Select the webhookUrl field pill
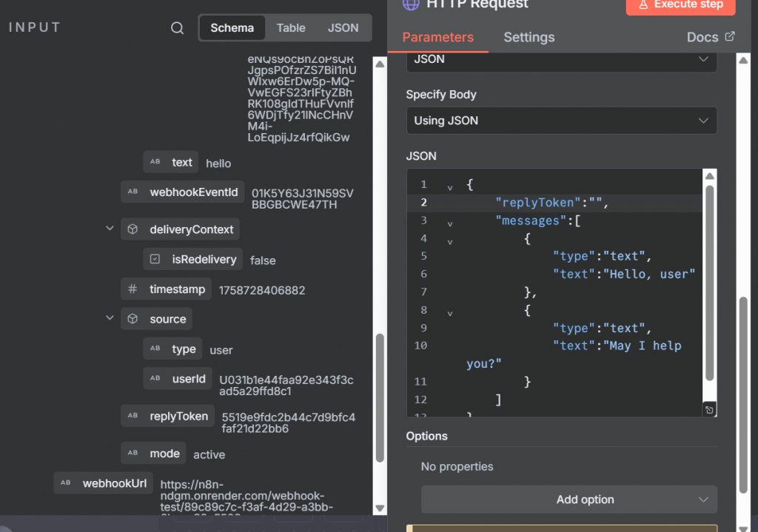The width and height of the screenshot is (758, 532). click(x=104, y=482)
